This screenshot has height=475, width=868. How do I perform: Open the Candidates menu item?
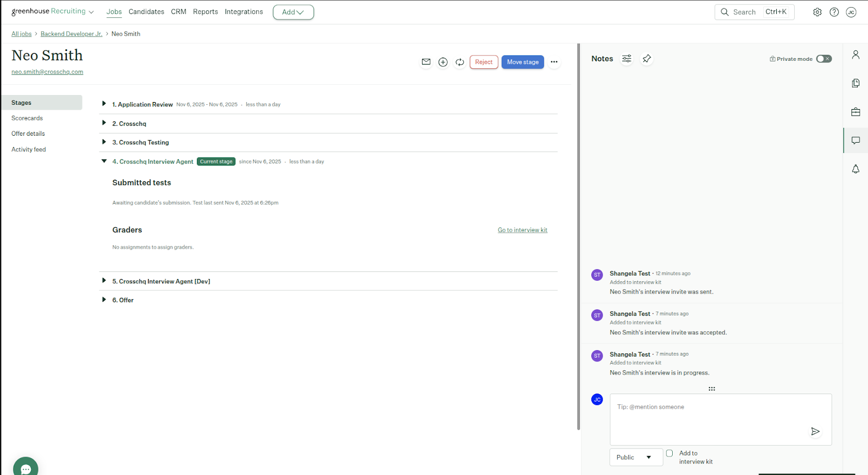pos(146,12)
